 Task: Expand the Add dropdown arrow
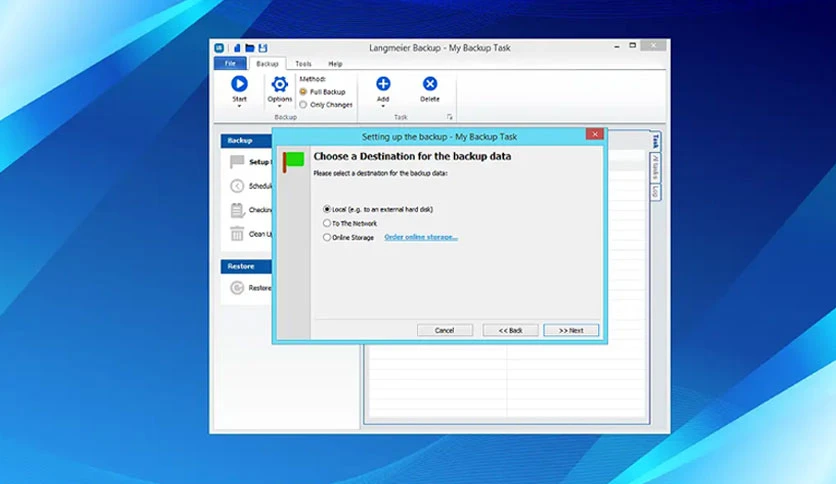tap(383, 106)
